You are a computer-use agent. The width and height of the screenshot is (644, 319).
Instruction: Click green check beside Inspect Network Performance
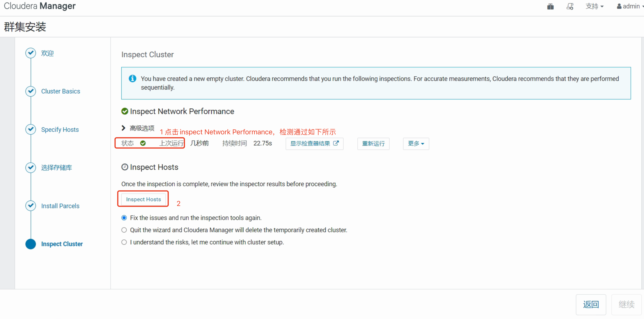(124, 111)
